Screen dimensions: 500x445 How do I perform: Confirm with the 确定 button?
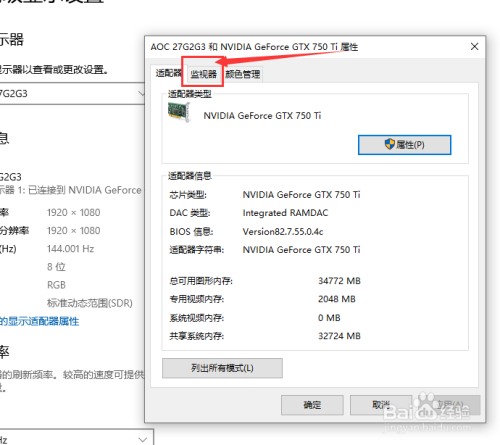click(x=312, y=405)
